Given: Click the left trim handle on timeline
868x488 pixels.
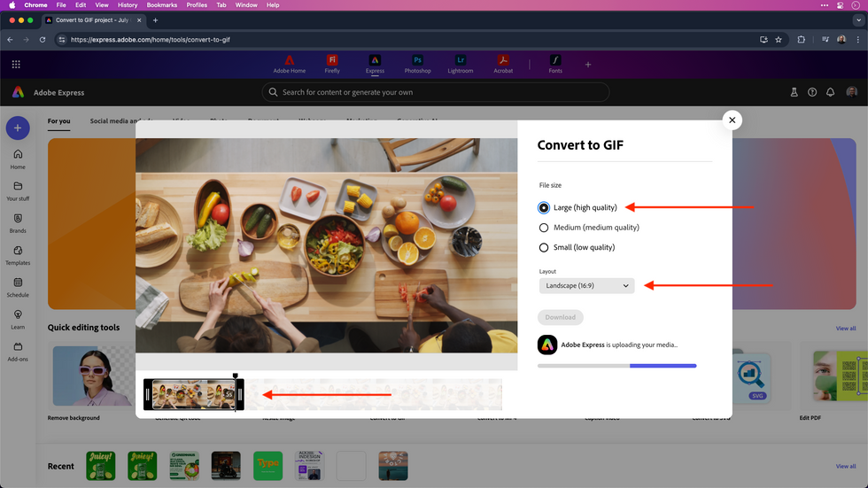Looking at the screenshot, I should tap(147, 394).
